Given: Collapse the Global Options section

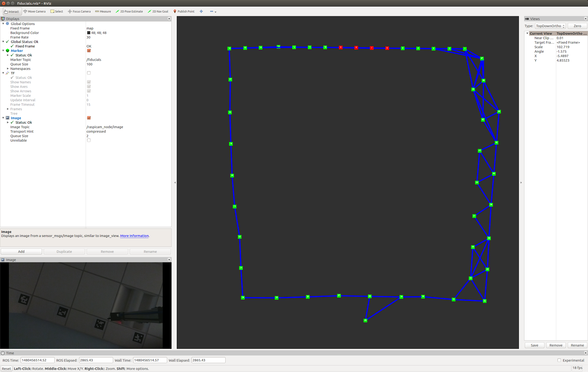Looking at the screenshot, I should point(3,24).
